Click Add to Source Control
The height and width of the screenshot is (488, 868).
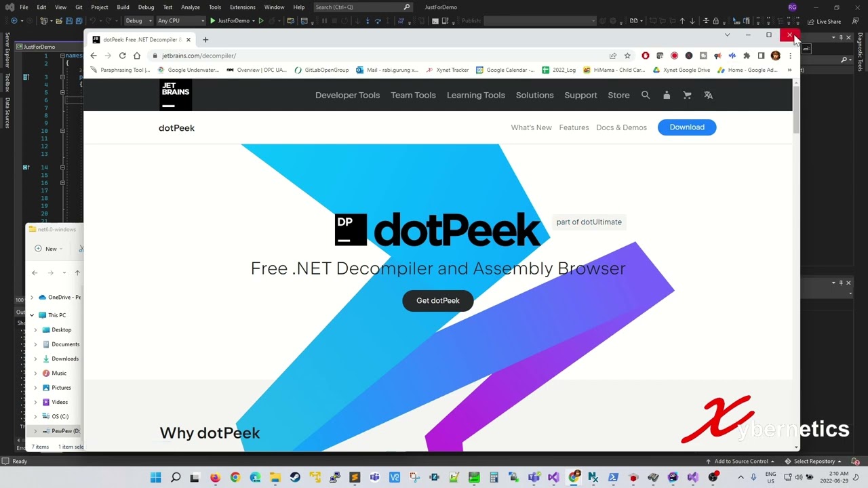coord(741,462)
